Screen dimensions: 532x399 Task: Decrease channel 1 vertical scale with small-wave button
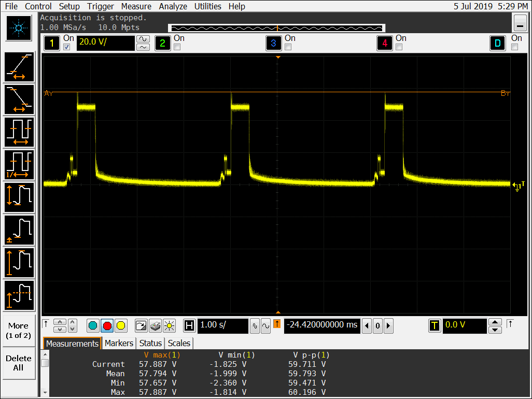(143, 47)
